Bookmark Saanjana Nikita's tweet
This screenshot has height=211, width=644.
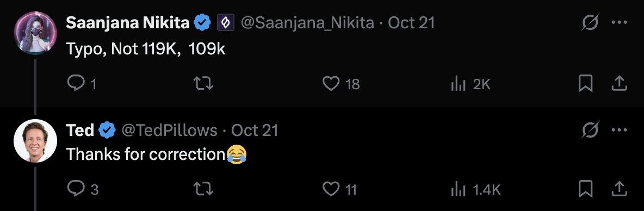pos(585,84)
